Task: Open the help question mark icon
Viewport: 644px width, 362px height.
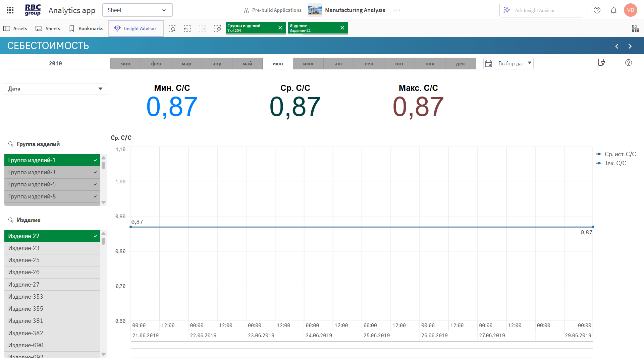Action: point(597,10)
